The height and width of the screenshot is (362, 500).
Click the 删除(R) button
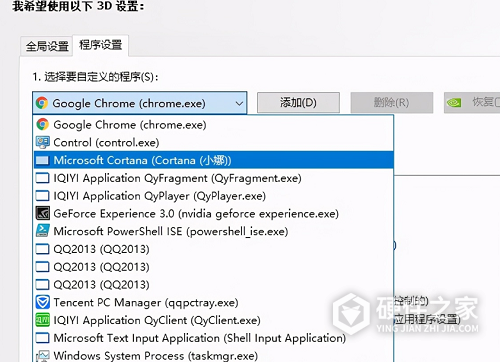pyautogui.click(x=392, y=103)
